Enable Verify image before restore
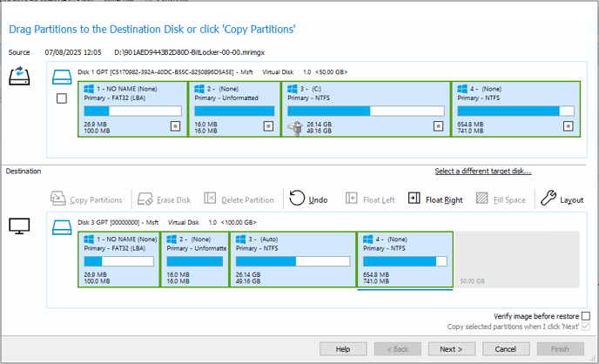The height and width of the screenshot is (364, 599). click(586, 316)
